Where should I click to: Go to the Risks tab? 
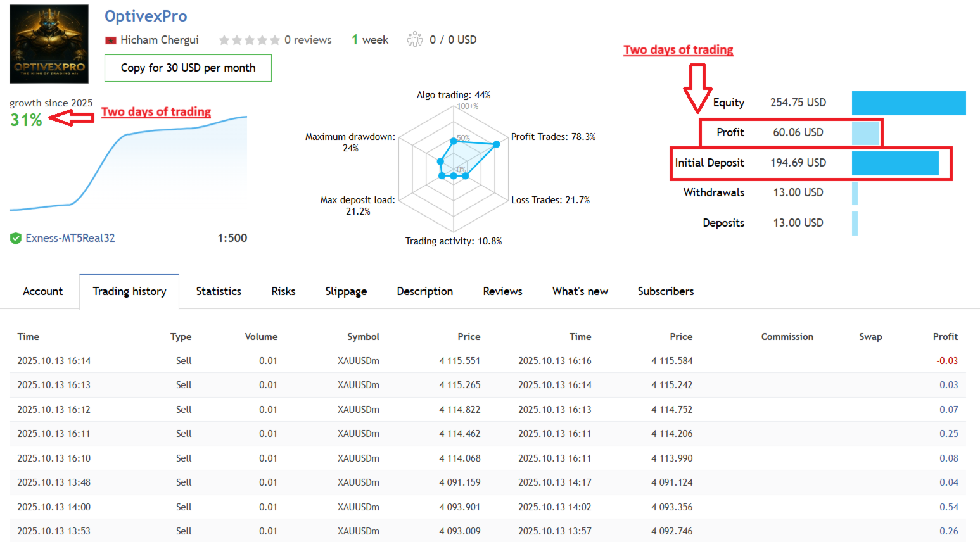(283, 291)
